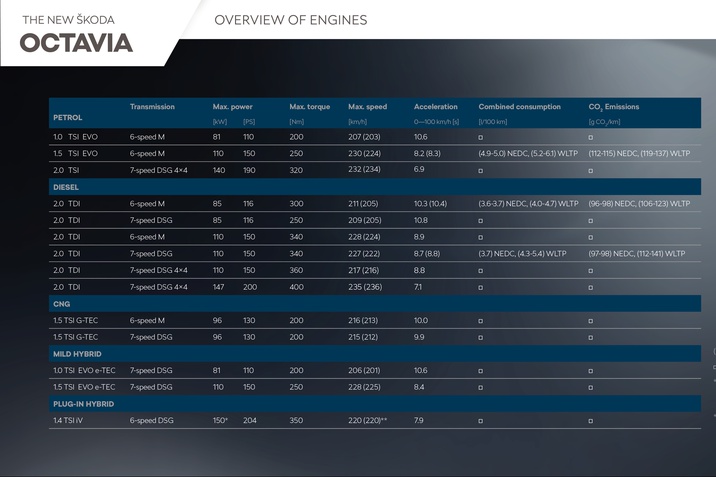Image resolution: width=716 pixels, height=477 pixels.
Task: Click the Max. speed column header
Action: pos(368,106)
